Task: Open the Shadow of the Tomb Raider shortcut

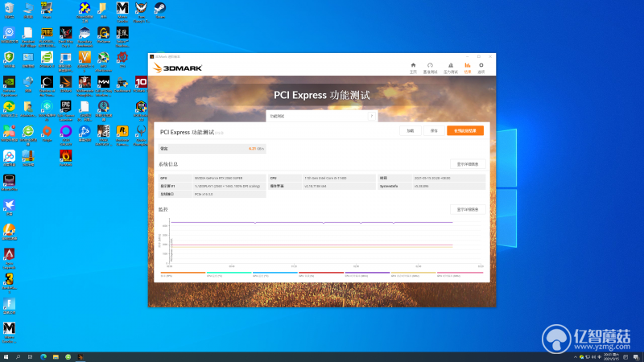Action: (x=47, y=85)
